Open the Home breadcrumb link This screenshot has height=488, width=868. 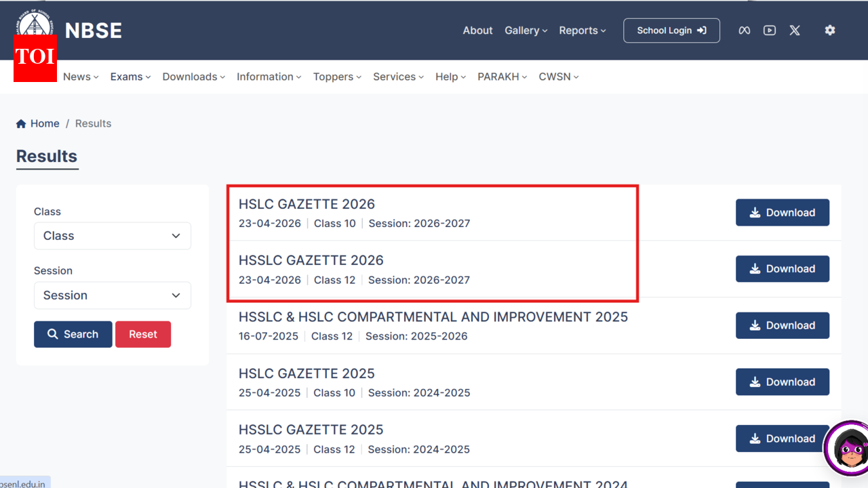[43, 123]
